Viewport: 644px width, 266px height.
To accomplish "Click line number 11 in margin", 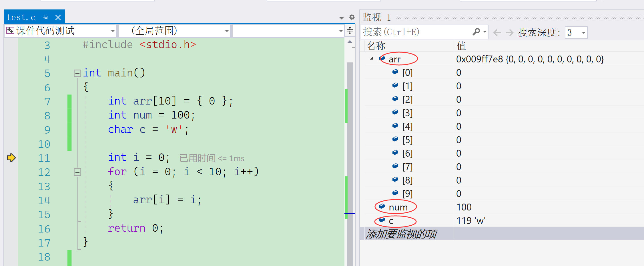I will [44, 158].
